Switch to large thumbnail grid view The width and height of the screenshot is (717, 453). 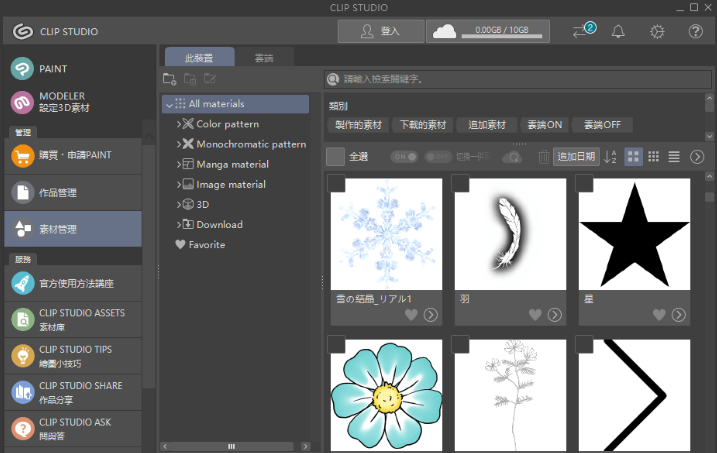click(632, 157)
